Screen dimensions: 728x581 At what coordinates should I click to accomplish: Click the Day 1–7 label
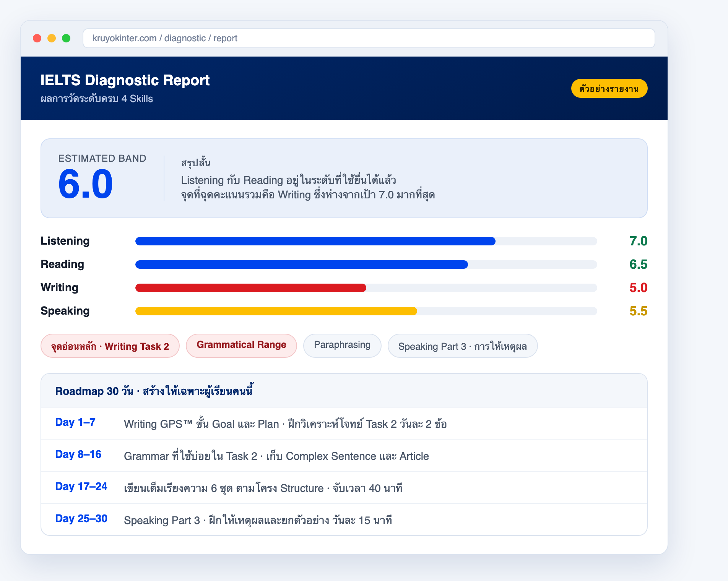75,422
